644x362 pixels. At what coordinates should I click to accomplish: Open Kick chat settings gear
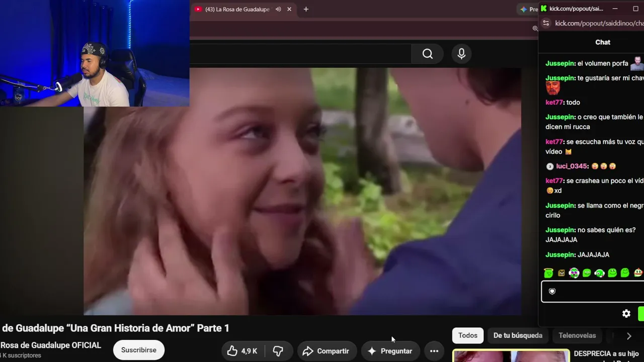(x=626, y=314)
